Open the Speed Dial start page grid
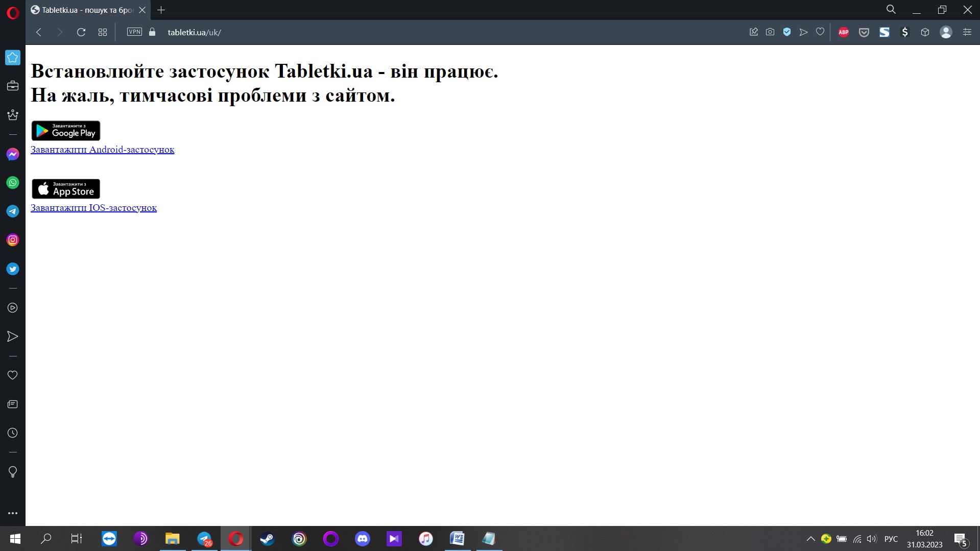The height and width of the screenshot is (551, 980). pos(103,32)
